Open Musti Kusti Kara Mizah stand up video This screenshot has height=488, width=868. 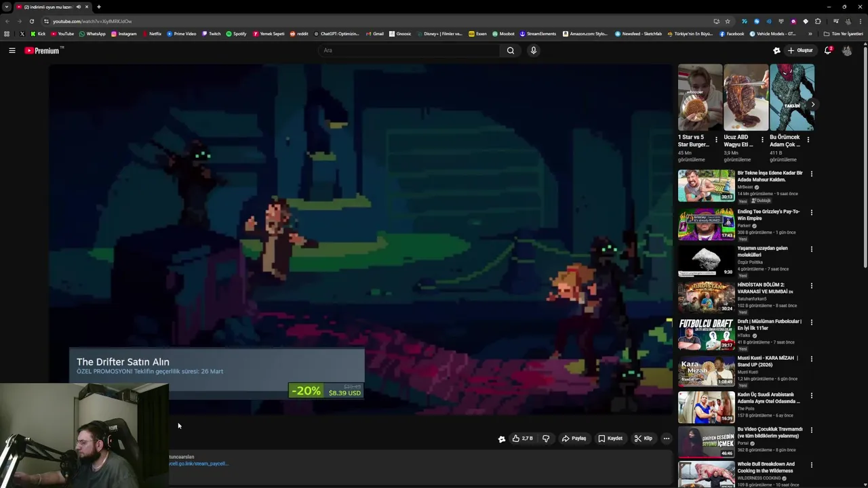[706, 371]
